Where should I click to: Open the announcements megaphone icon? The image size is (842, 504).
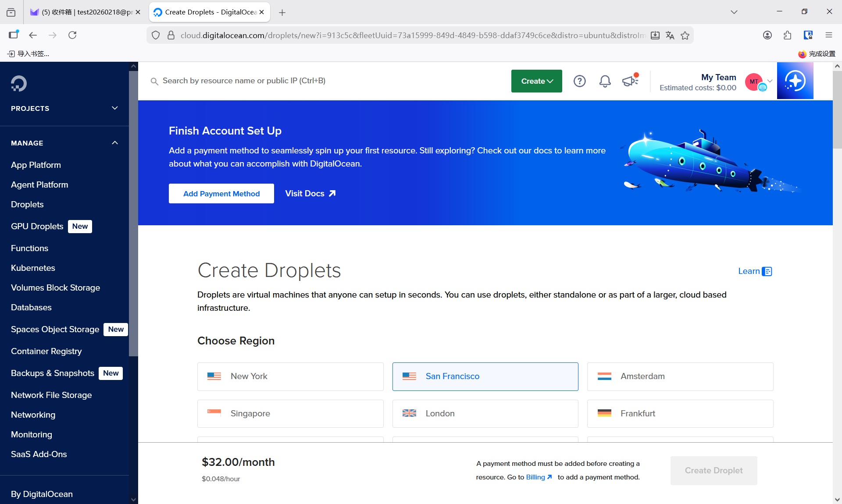(x=630, y=81)
